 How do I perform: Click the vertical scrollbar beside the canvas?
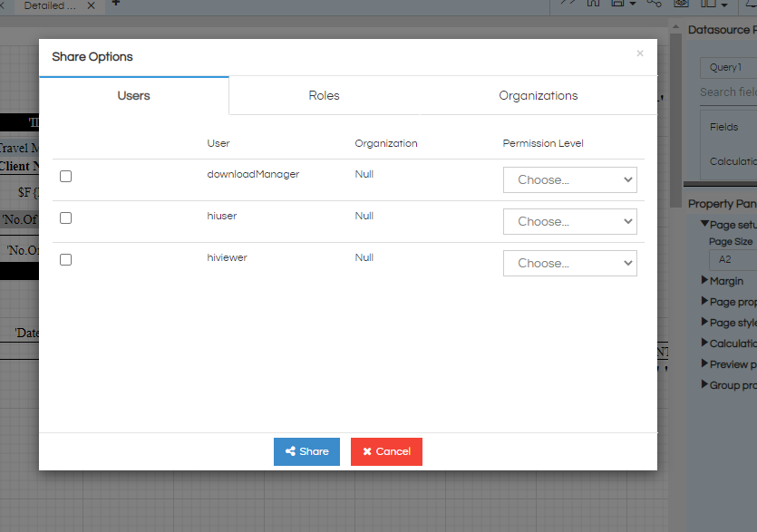point(676,121)
